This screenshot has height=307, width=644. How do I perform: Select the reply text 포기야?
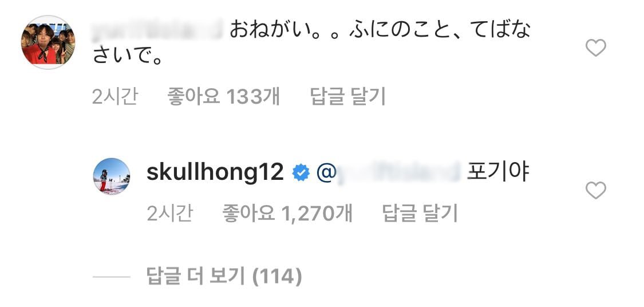click(498, 172)
